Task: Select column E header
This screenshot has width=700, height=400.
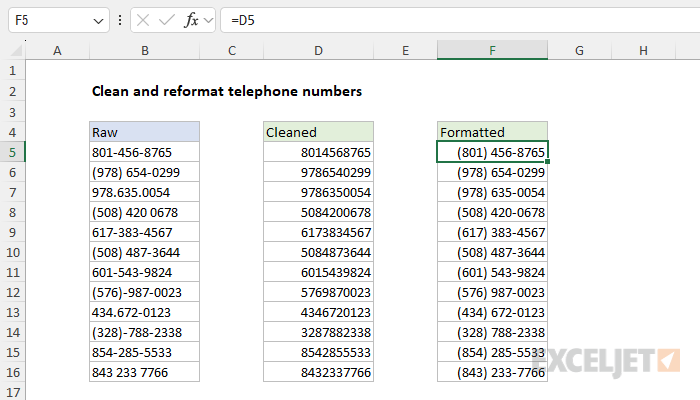Action: [405, 50]
